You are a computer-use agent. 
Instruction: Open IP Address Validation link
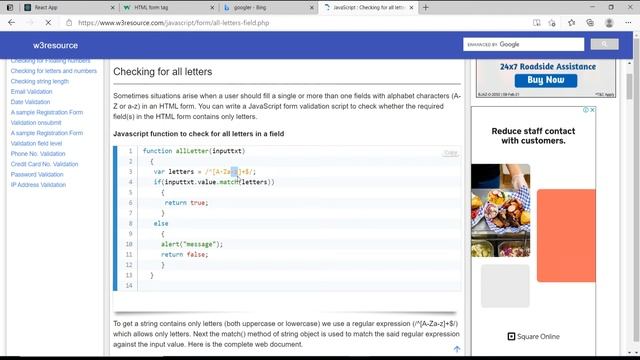(38, 185)
